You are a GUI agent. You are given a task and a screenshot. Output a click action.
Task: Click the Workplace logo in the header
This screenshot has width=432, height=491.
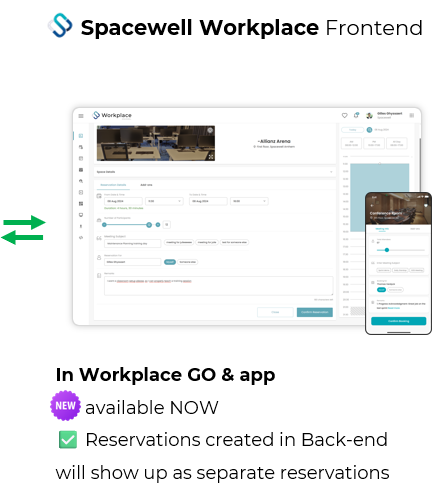coord(112,115)
